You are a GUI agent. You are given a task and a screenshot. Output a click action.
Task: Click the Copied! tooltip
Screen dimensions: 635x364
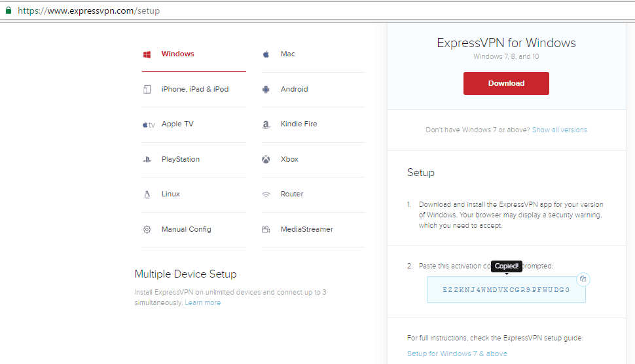(507, 266)
